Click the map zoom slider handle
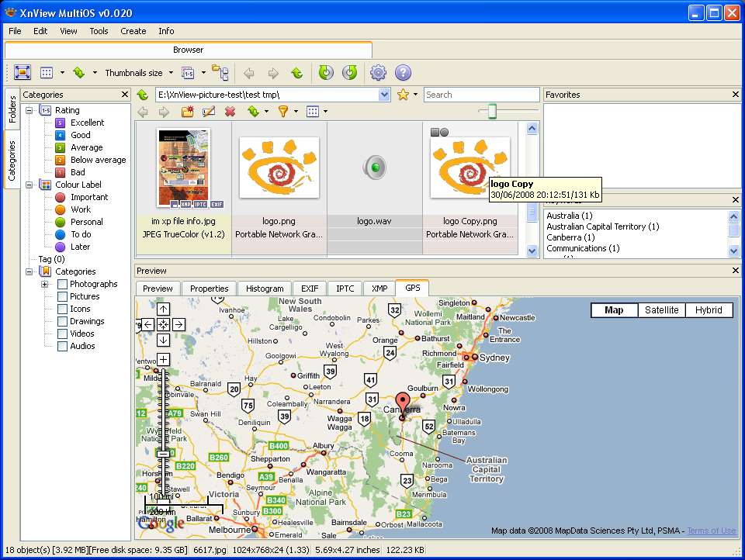This screenshot has width=745, height=560. tap(164, 454)
